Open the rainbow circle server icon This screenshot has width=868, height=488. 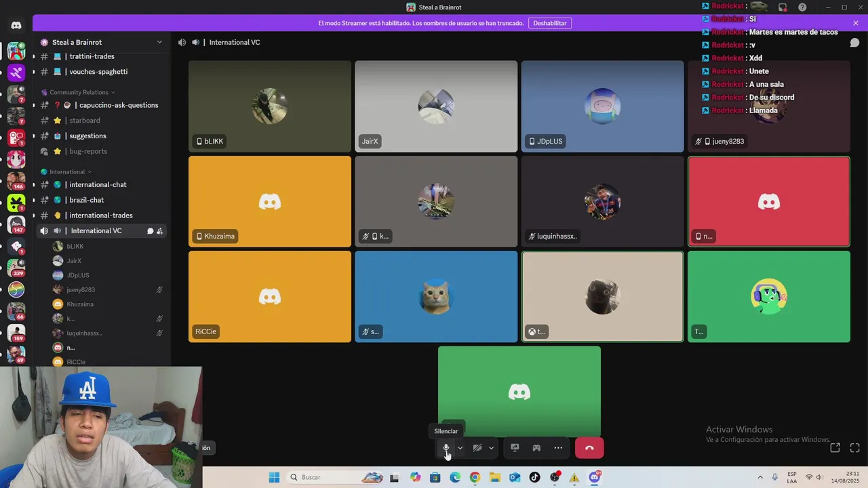[x=16, y=289]
